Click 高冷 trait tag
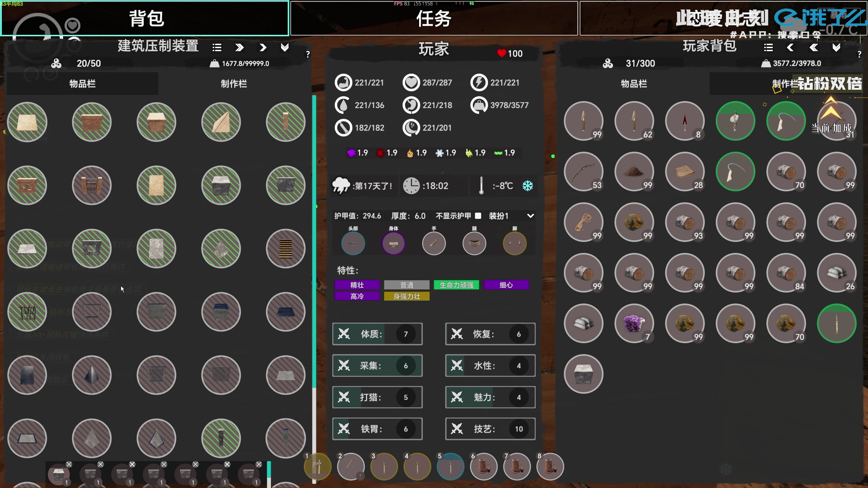 point(357,296)
